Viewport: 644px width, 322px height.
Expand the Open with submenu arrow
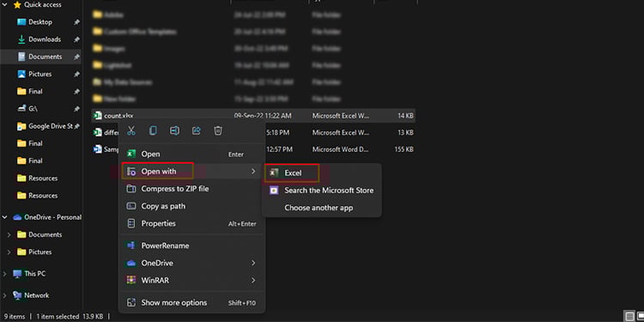click(x=253, y=171)
